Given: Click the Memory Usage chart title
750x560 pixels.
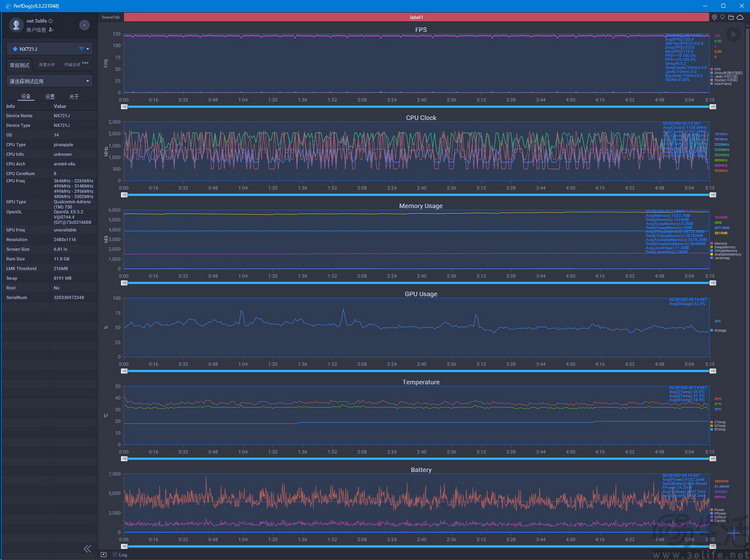Looking at the screenshot, I should click(421, 206).
